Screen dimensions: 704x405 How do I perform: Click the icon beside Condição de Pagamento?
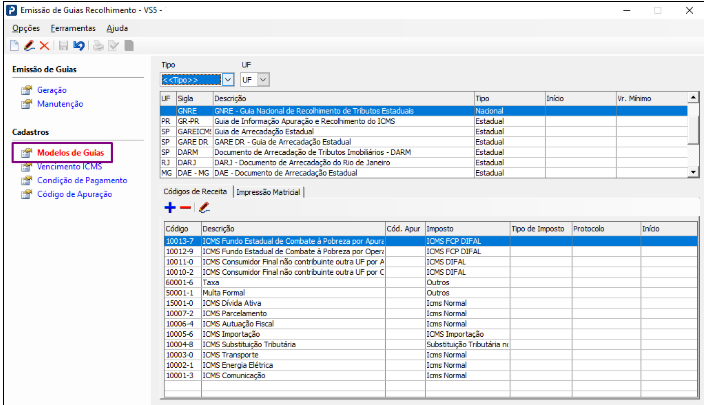coord(26,180)
